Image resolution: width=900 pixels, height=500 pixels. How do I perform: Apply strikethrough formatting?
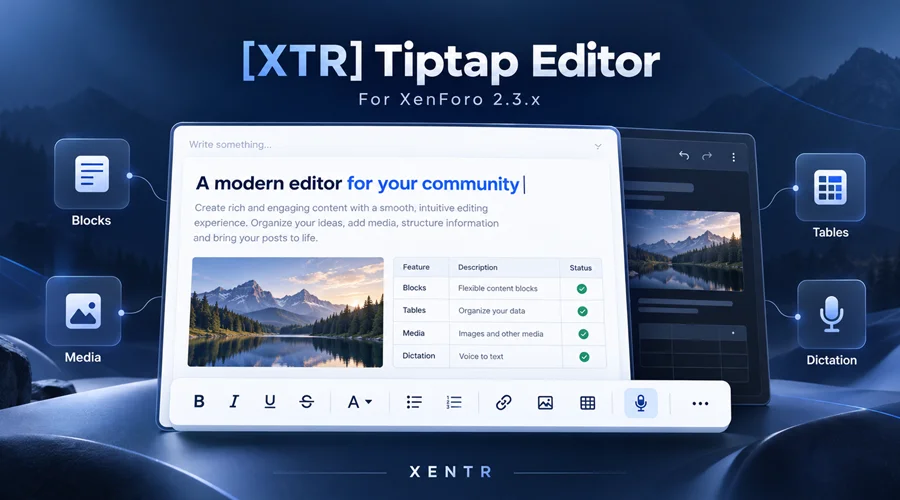click(x=307, y=401)
